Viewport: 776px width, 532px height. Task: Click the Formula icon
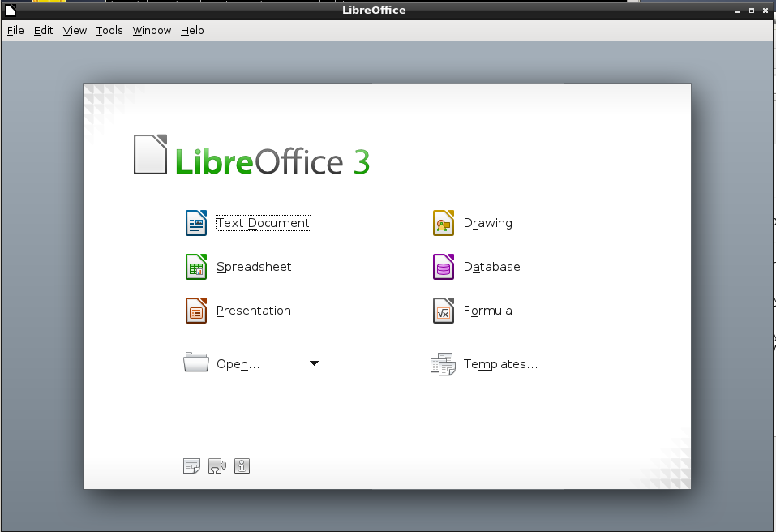[x=444, y=311]
